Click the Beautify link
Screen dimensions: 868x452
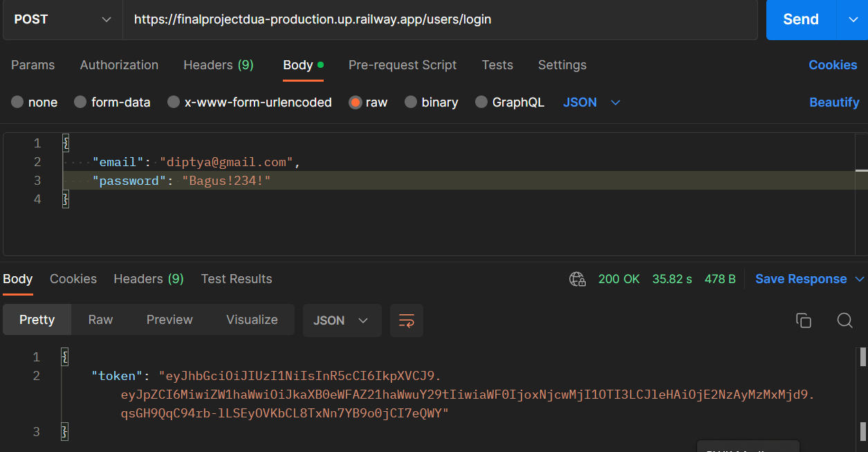pyautogui.click(x=834, y=102)
